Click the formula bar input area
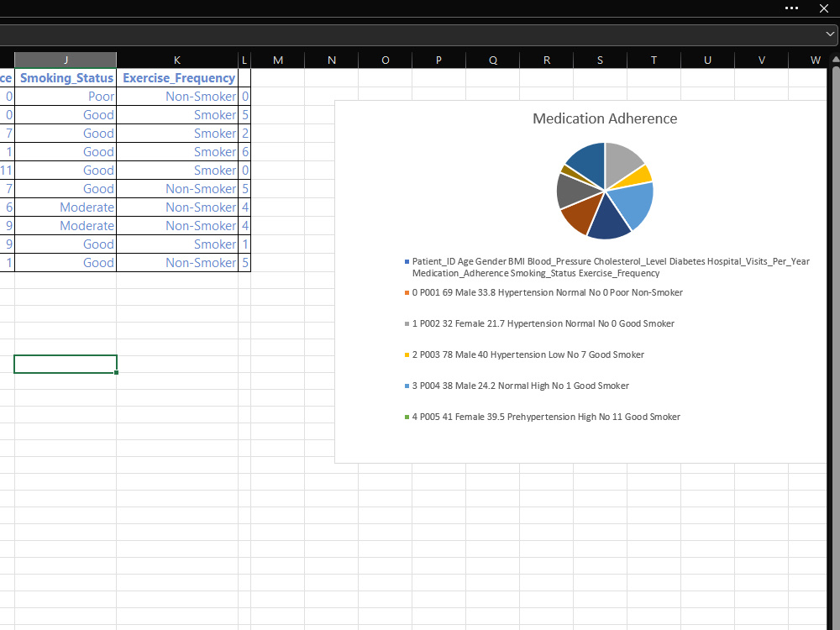Viewport: 840px width, 630px height. click(x=410, y=34)
